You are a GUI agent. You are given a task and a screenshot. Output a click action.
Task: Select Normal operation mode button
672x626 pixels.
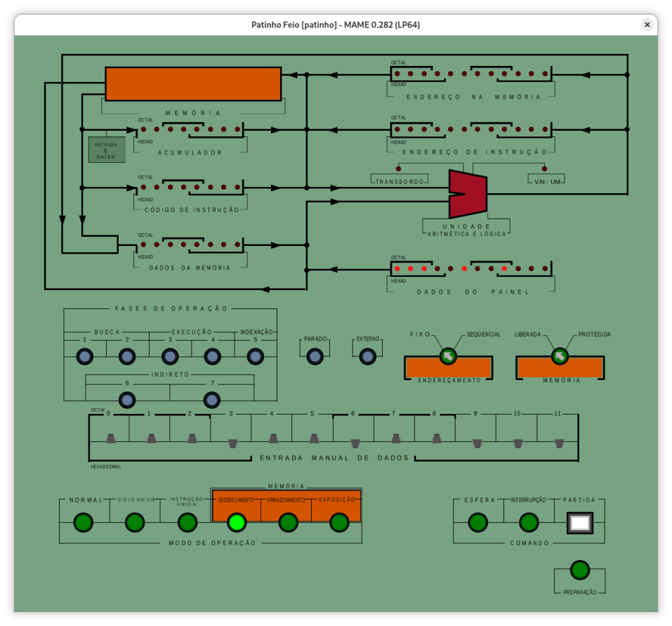pos(84,523)
